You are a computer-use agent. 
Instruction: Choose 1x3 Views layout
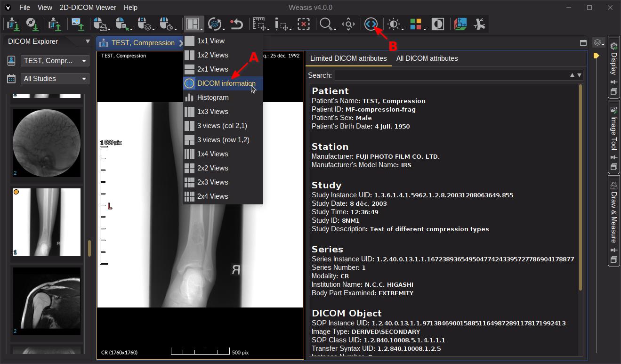tap(223, 112)
